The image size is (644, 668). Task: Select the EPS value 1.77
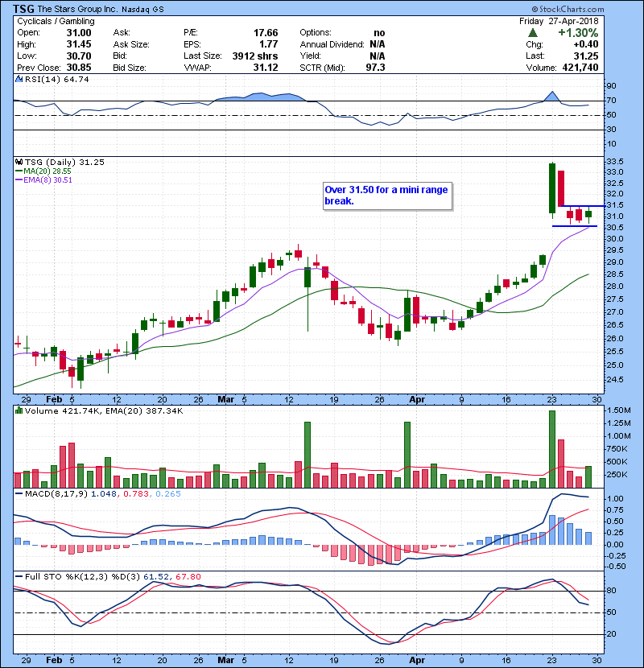click(x=269, y=44)
